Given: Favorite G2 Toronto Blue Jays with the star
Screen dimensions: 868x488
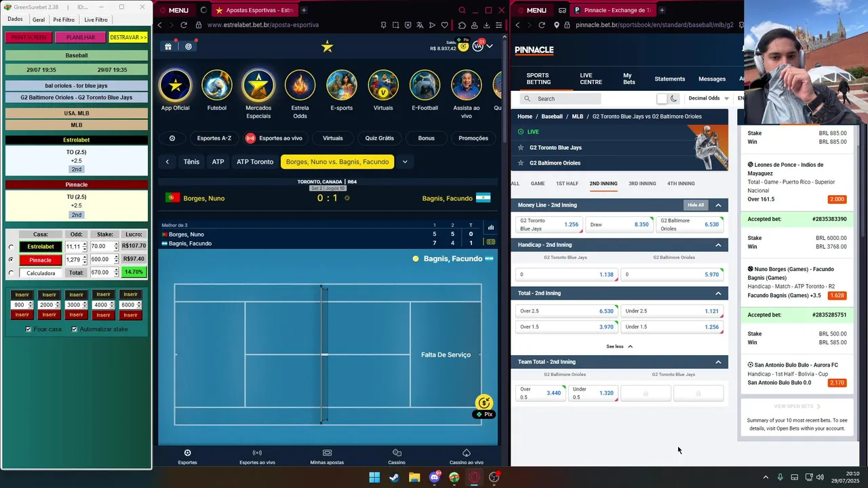Looking at the screenshot, I should [x=521, y=148].
